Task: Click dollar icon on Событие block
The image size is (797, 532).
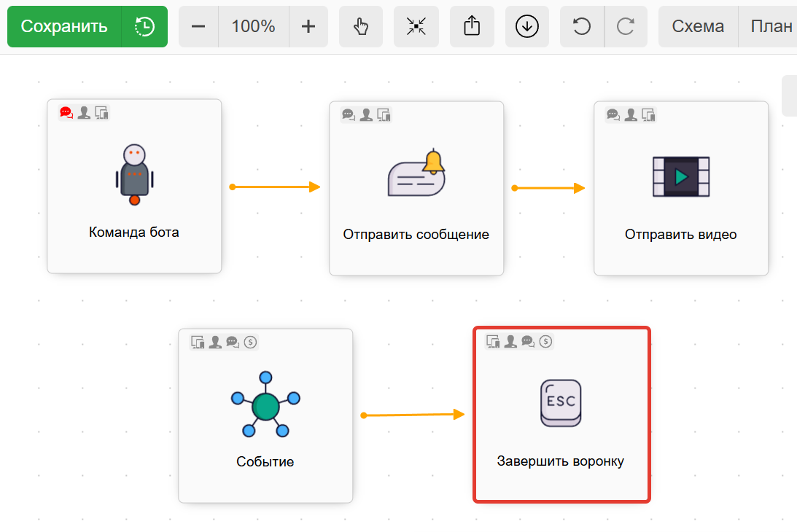Action: [251, 342]
